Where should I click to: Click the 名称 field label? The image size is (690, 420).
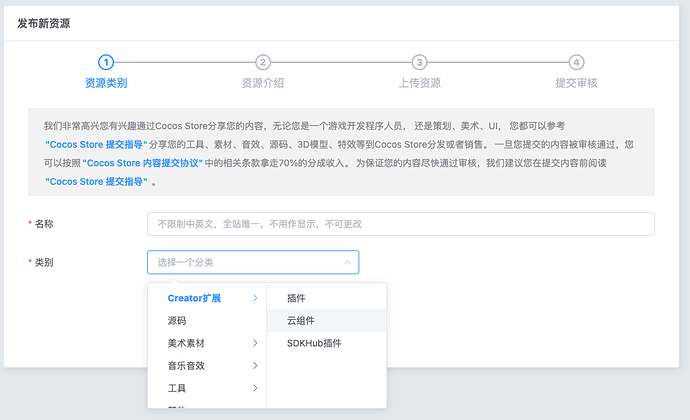coord(44,224)
